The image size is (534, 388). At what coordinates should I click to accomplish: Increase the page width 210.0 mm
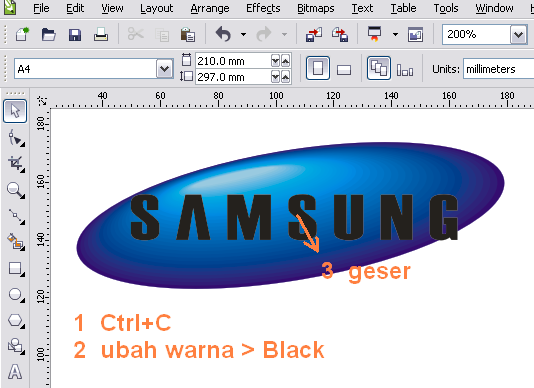tap(285, 61)
